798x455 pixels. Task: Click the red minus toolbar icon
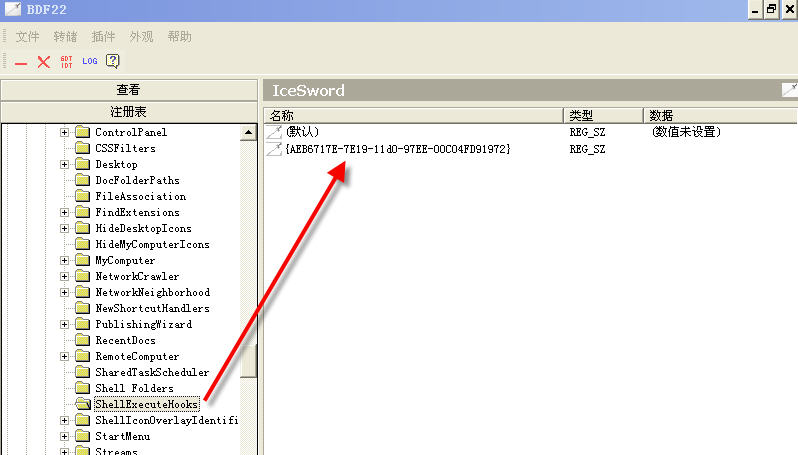click(x=21, y=63)
